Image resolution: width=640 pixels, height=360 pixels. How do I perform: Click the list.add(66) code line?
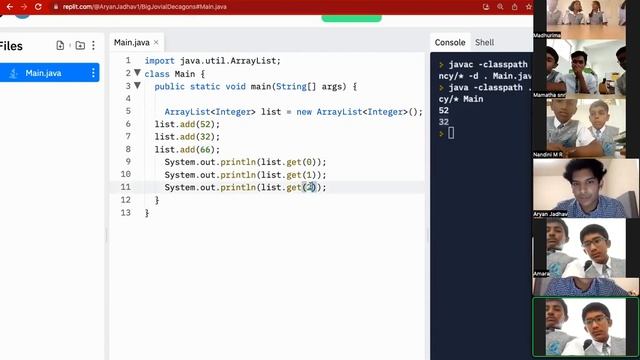pyautogui.click(x=187, y=149)
